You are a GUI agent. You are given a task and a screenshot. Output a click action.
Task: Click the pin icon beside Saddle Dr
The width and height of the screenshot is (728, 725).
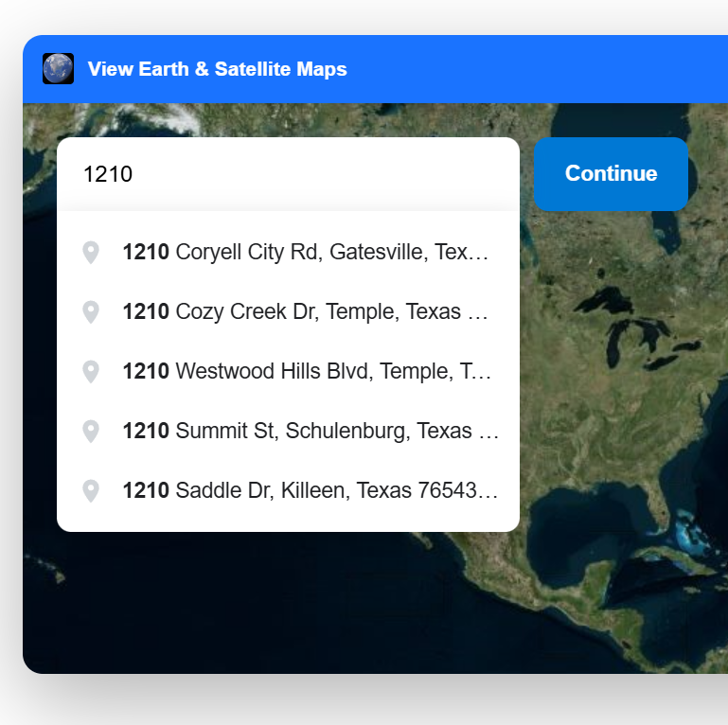point(91,490)
